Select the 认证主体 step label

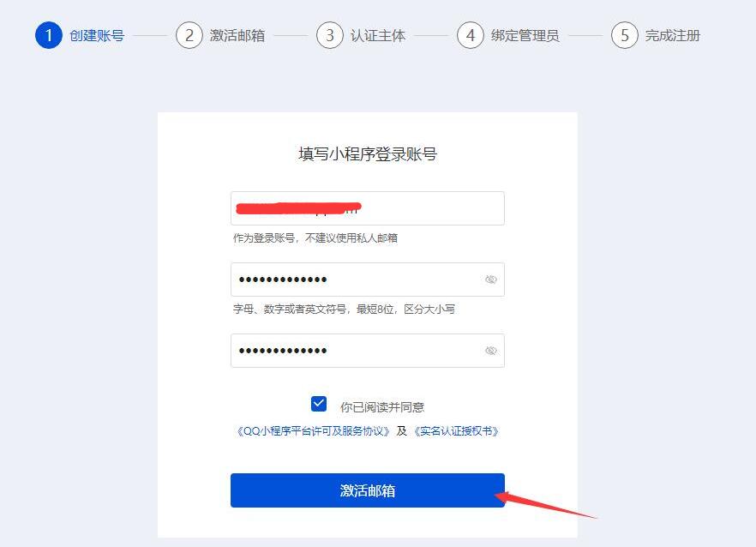(x=378, y=36)
